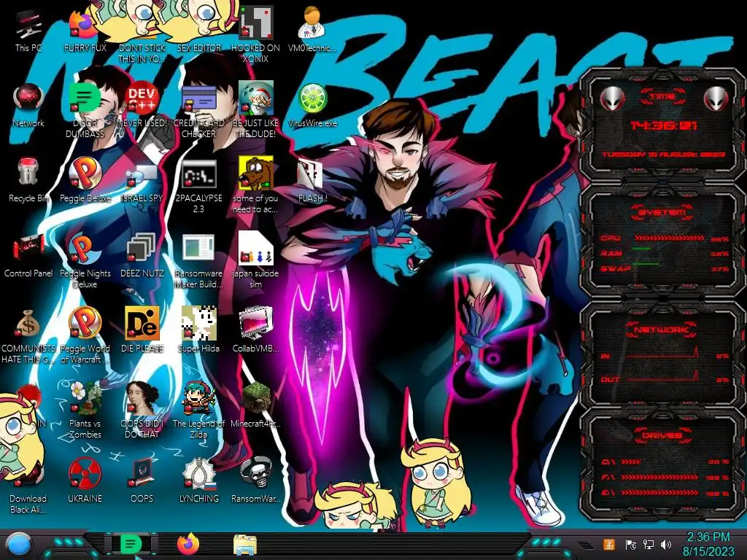The width and height of the screenshot is (747, 560).
Task: Launch Super Hilda
Action: [198, 323]
